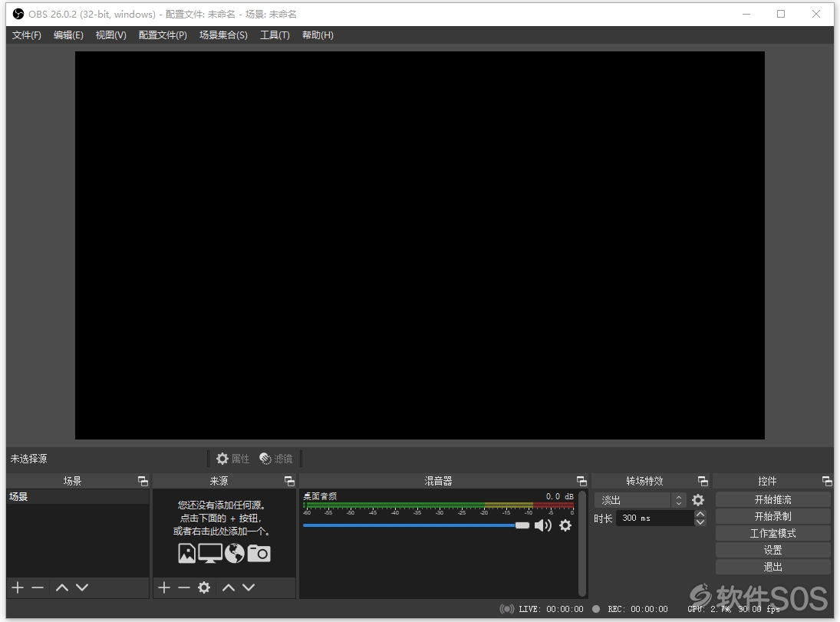The image size is (840, 622).
Task: Open the 配置文件(P) menu
Action: 163,35
